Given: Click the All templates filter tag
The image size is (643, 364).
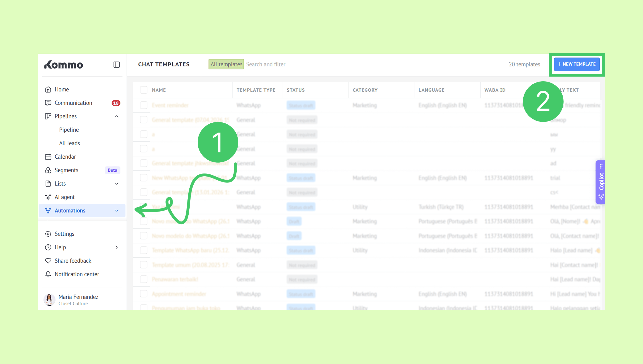Looking at the screenshot, I should coord(226,64).
